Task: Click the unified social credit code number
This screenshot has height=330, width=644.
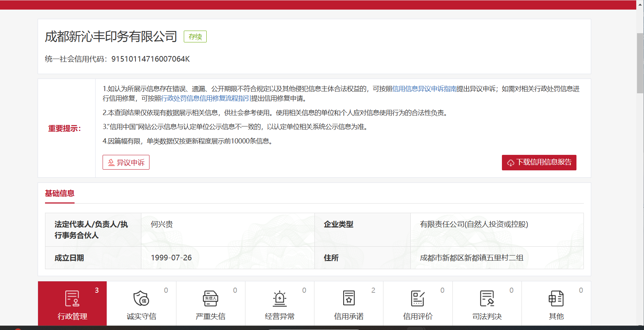Action: (151, 59)
